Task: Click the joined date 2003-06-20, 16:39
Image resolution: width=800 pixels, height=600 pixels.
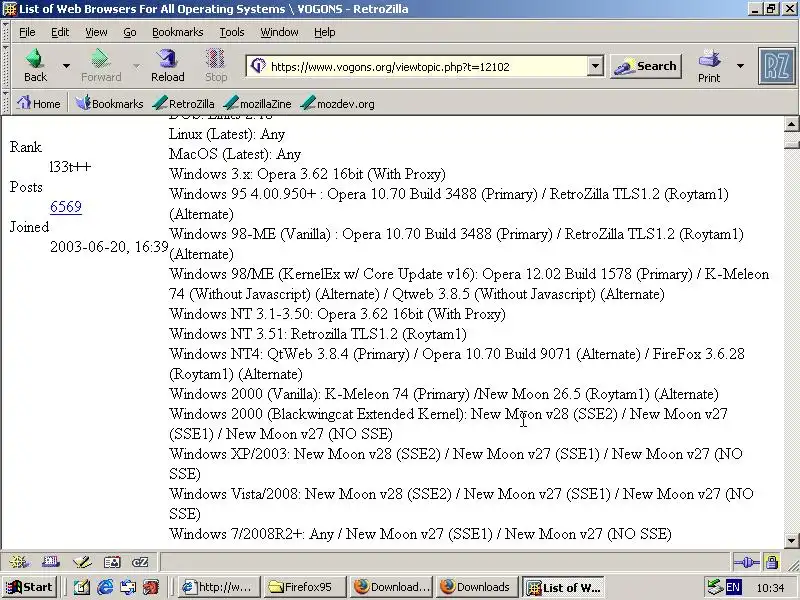Action: 109,247
